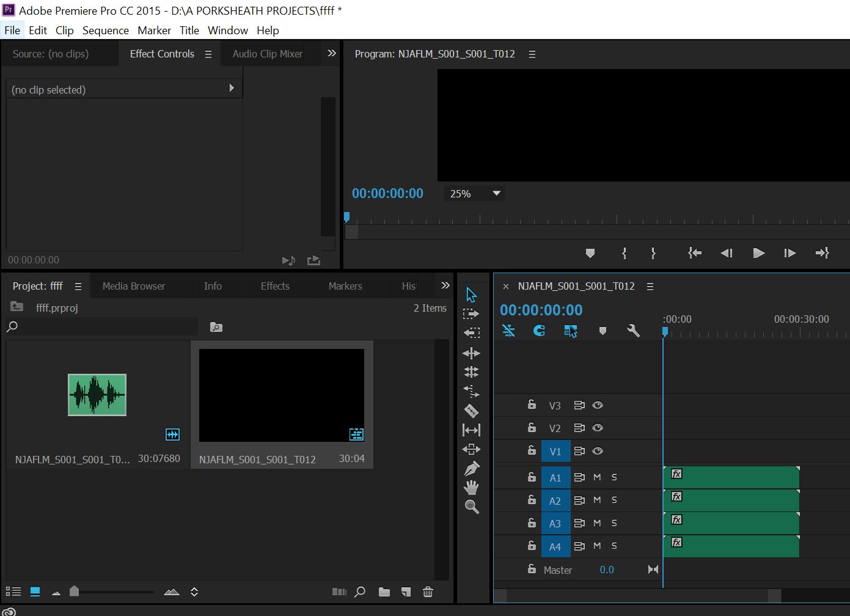Step back one frame in Program monitor
850x616 pixels.
(x=726, y=253)
